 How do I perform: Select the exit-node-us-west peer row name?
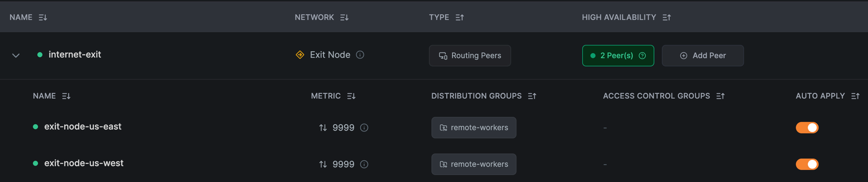tap(84, 163)
